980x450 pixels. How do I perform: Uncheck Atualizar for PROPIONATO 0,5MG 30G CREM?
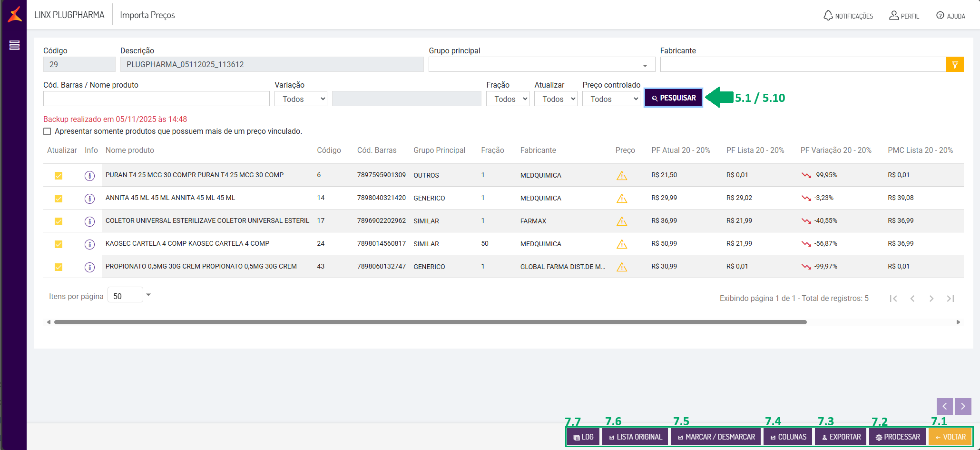pos(59,267)
